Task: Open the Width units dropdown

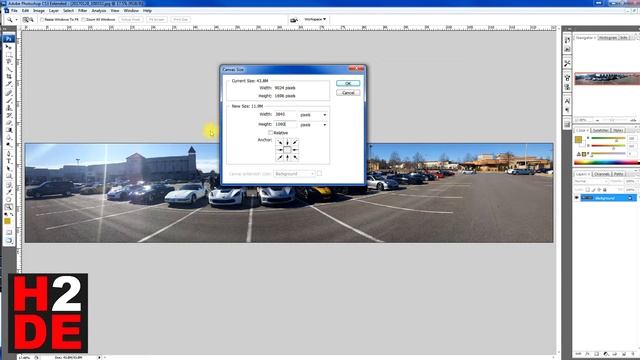Action: click(313, 115)
